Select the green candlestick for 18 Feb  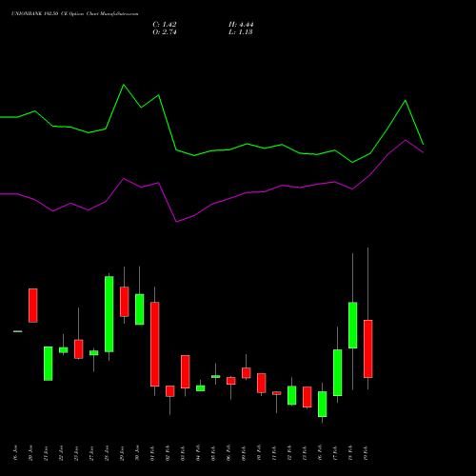pyautogui.click(x=353, y=326)
